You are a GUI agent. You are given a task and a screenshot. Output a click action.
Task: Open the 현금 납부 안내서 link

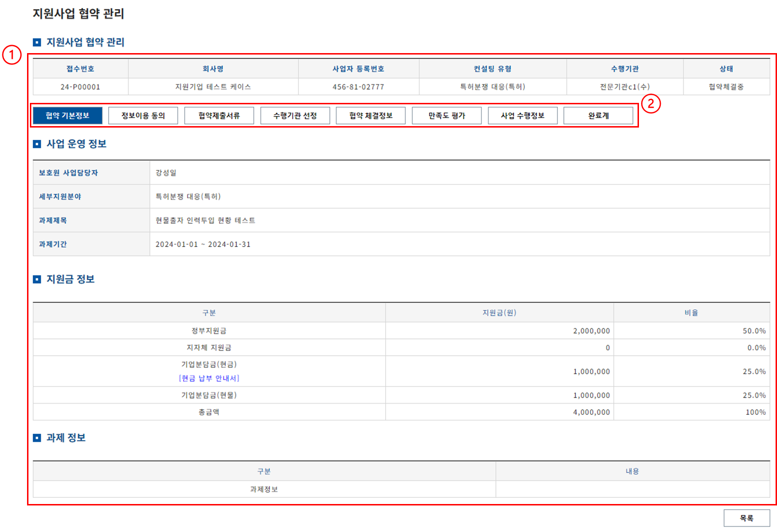click(209, 378)
